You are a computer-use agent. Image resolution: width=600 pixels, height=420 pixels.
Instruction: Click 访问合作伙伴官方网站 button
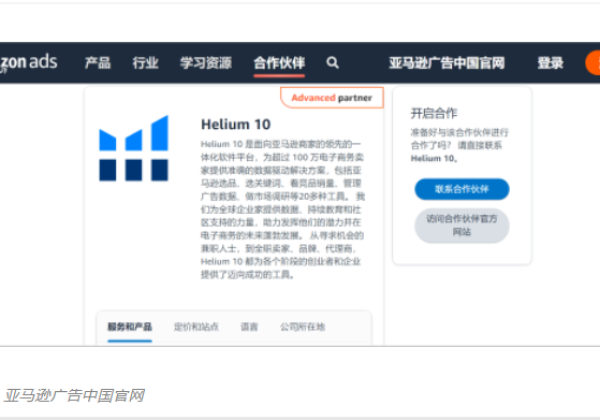tap(462, 225)
